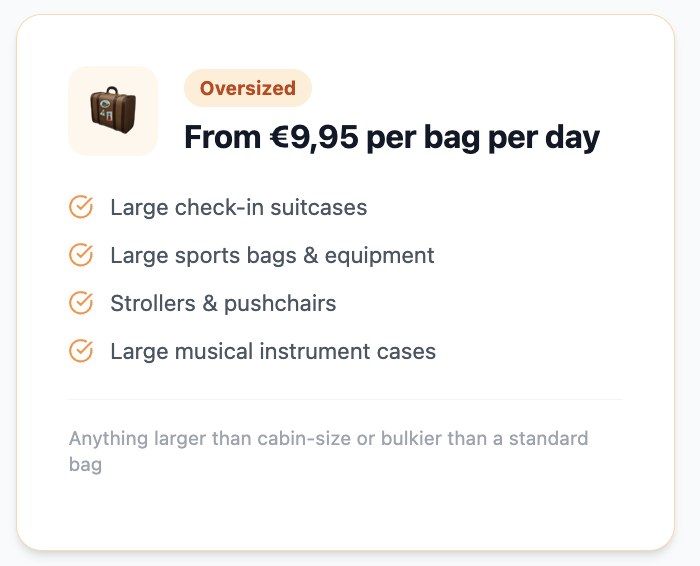Image resolution: width=700 pixels, height=566 pixels.
Task: Click the Oversized badge
Action: [248, 88]
